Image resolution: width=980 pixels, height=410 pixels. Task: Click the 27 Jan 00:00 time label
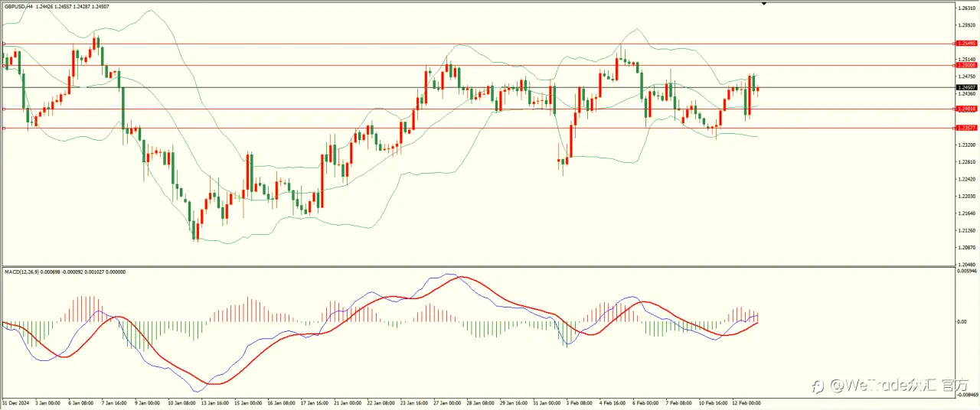point(449,402)
